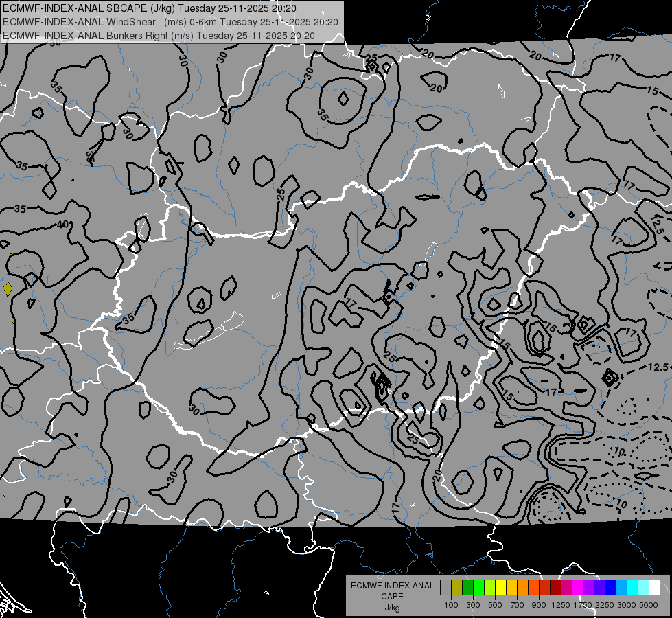Click the legend value 900
Image resolution: width=672 pixels, height=618 pixels.
[x=539, y=605]
